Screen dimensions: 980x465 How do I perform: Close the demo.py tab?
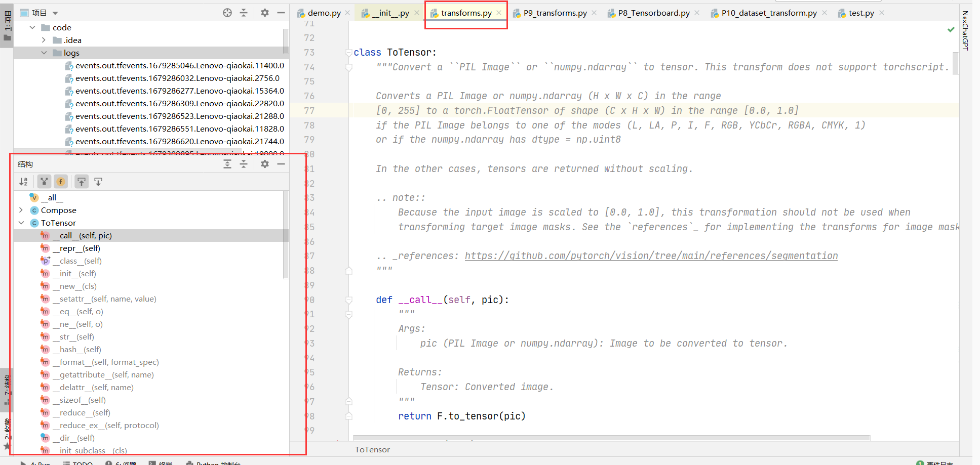pyautogui.click(x=347, y=13)
